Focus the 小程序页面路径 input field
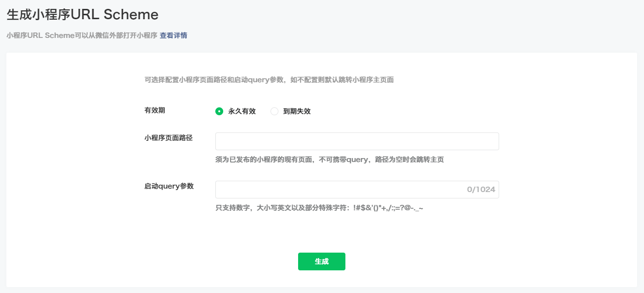This screenshot has width=644, height=293. point(357,141)
